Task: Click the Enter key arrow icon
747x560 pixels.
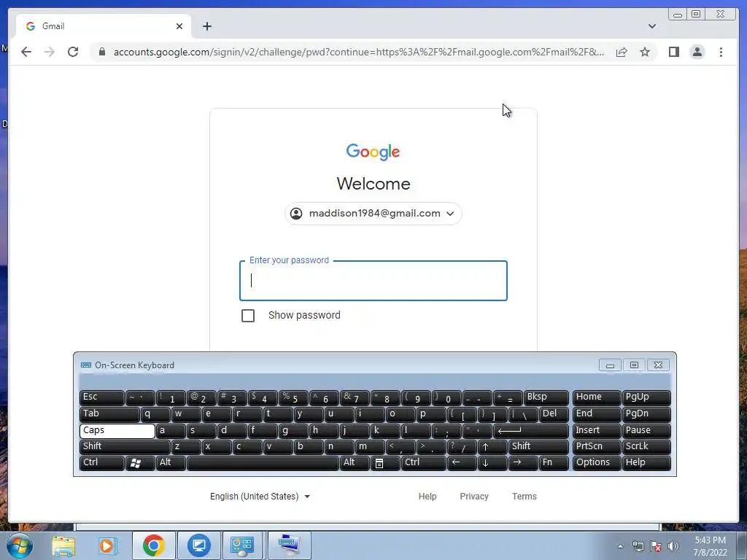Action: click(x=531, y=430)
